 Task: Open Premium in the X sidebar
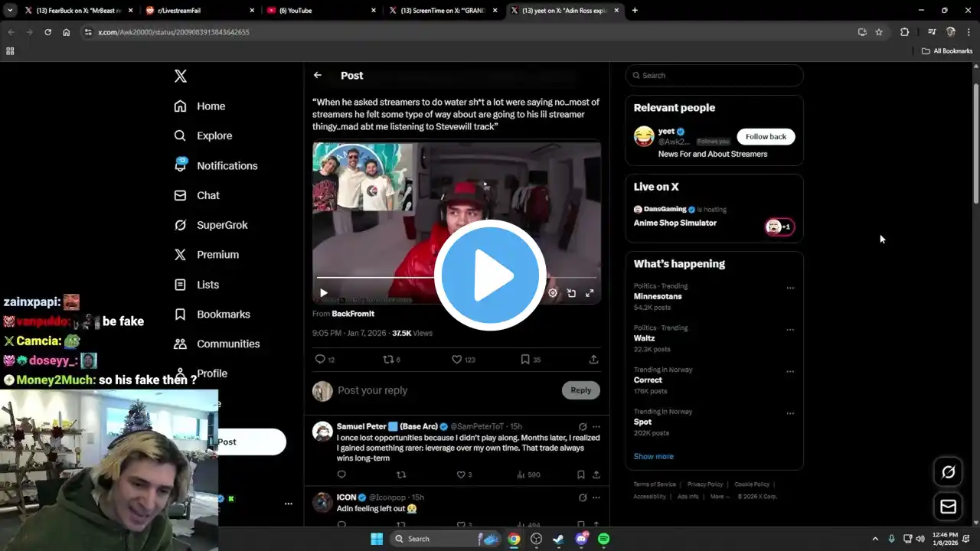207,255
